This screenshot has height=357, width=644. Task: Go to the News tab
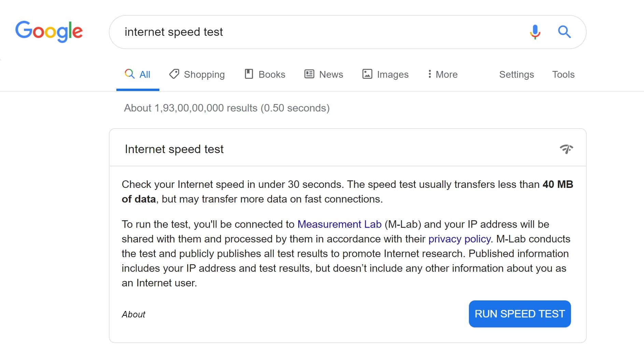tap(331, 74)
